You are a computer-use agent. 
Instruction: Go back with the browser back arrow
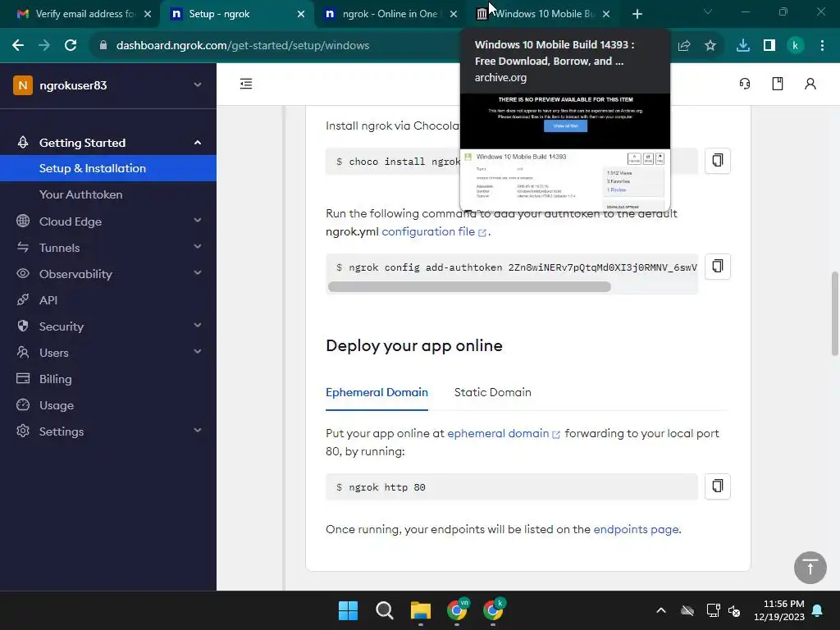(18, 46)
